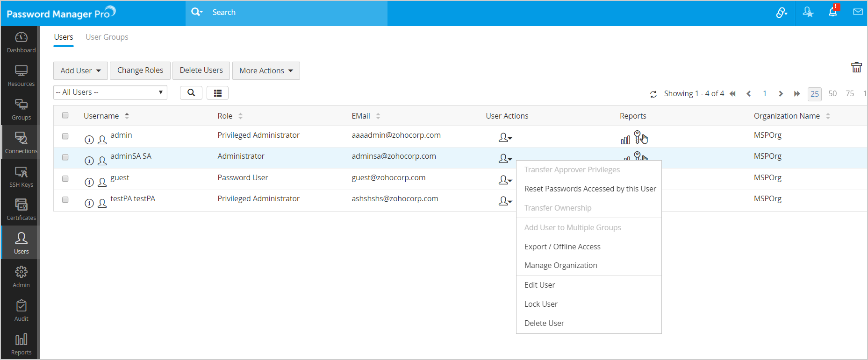868x360 pixels.
Task: Click the refresh icon near Showing
Action: [653, 94]
